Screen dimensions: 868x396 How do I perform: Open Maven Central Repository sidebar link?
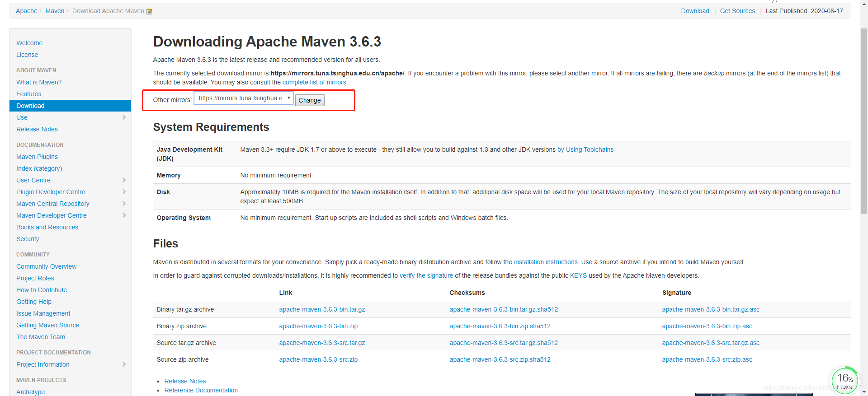[x=53, y=204]
